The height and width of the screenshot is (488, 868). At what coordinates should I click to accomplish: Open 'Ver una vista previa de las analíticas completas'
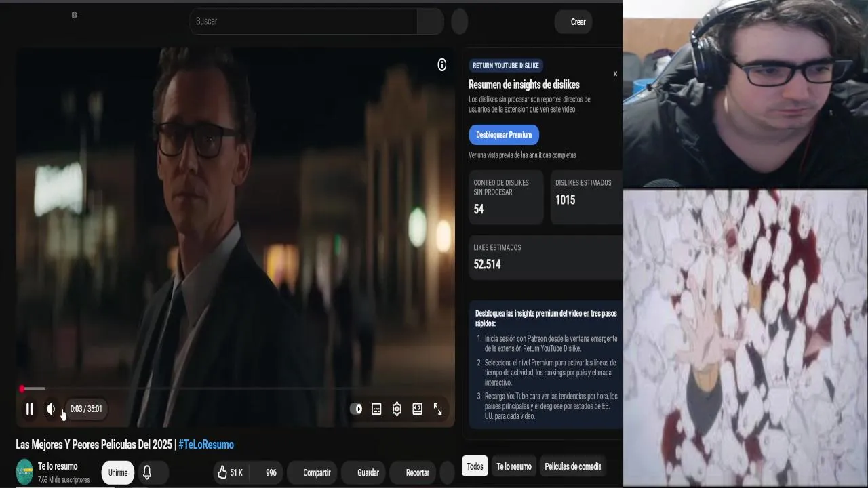tap(522, 155)
